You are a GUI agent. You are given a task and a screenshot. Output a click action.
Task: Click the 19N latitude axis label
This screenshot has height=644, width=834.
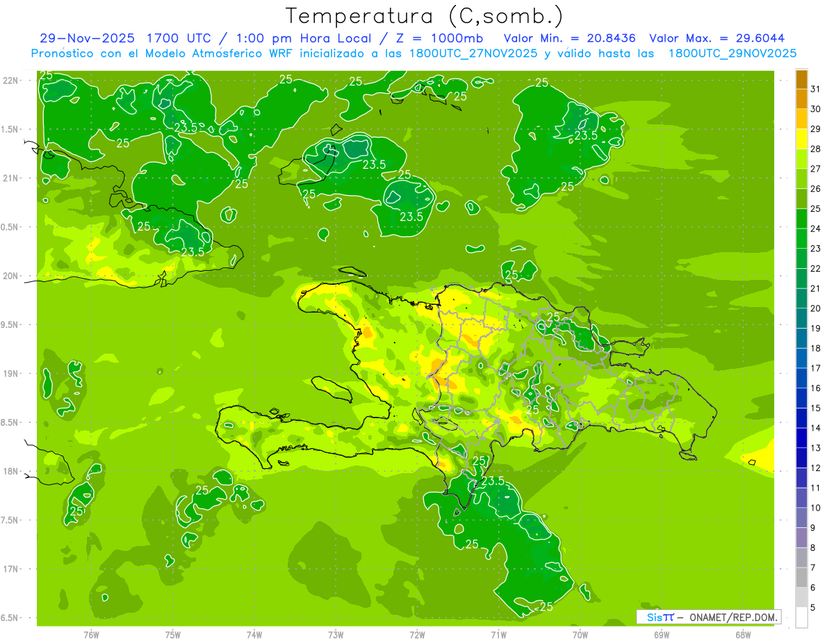(12, 374)
